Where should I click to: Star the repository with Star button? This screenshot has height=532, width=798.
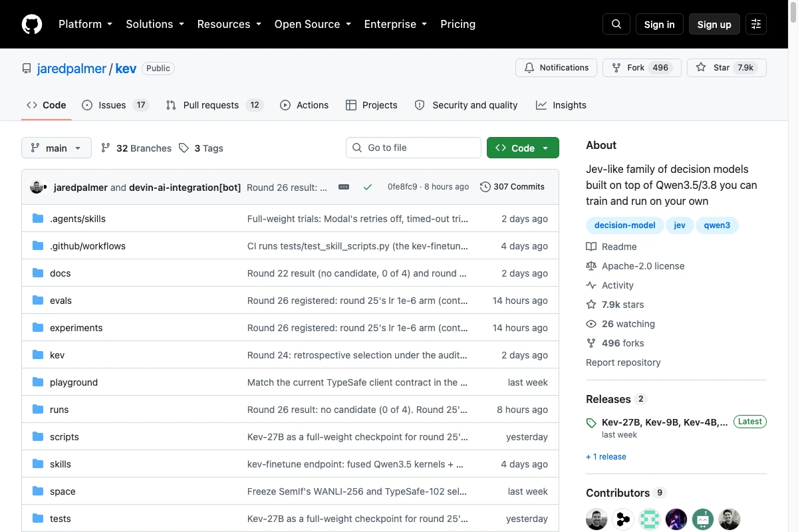(727, 68)
